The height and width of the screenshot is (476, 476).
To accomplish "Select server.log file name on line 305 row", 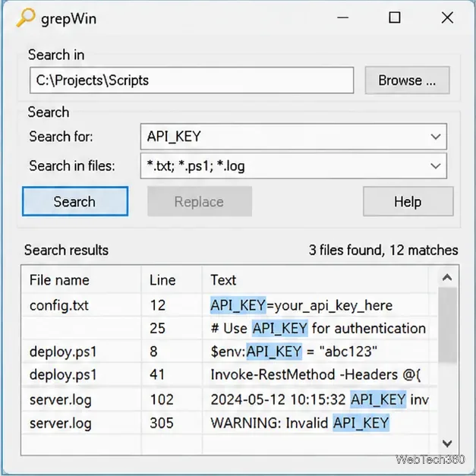I will [61, 423].
